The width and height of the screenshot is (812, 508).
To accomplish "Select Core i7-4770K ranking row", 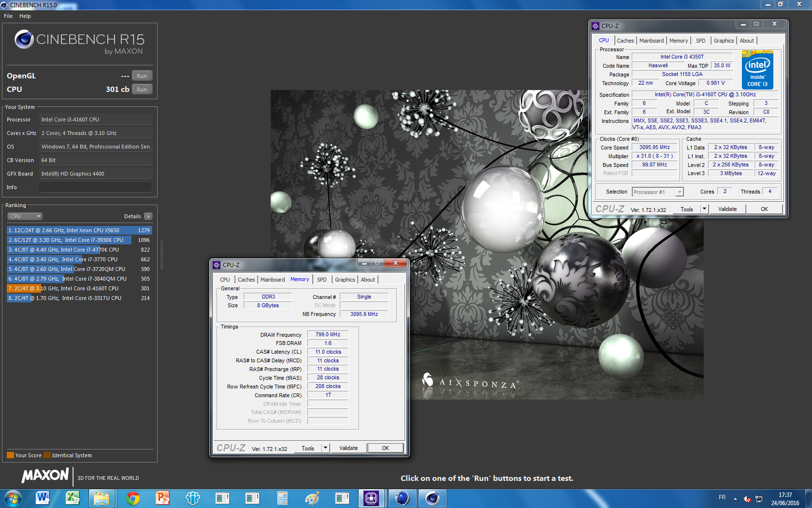I will click(x=79, y=250).
